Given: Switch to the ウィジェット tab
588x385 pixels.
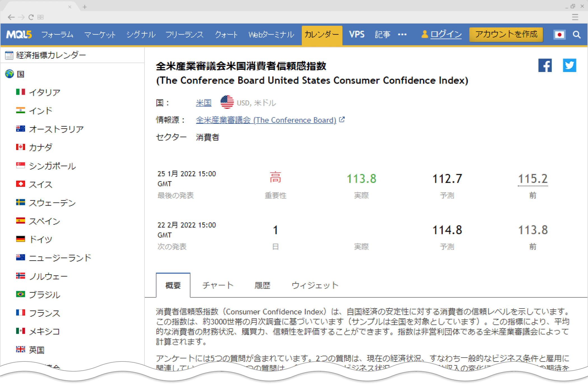Looking at the screenshot, I should (315, 285).
